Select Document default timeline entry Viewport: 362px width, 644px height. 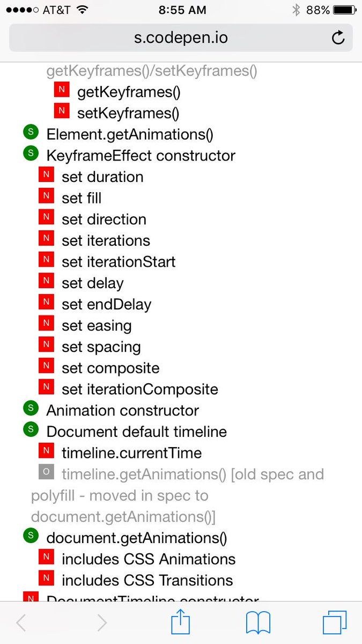tap(136, 432)
